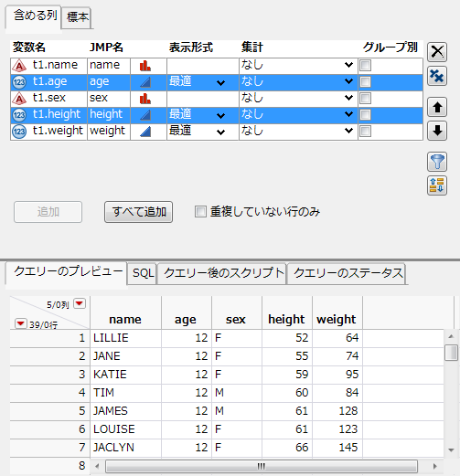The width and height of the screenshot is (460, 476).
Task: Click the numeric type icon for t1.height
Action: coord(19,115)
